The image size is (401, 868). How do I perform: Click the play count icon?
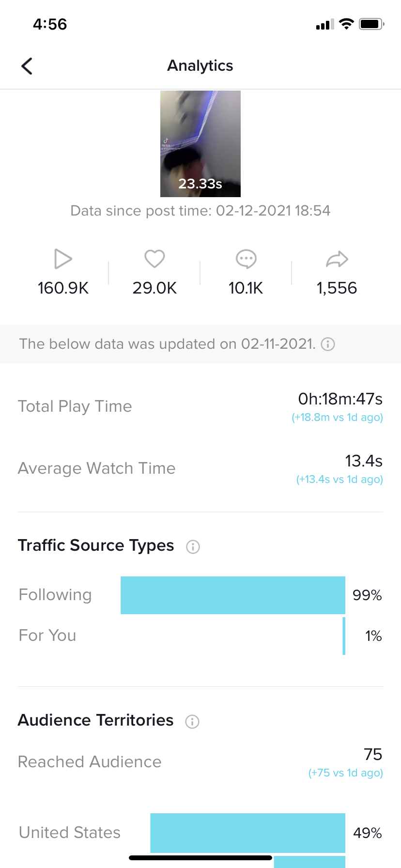click(63, 259)
